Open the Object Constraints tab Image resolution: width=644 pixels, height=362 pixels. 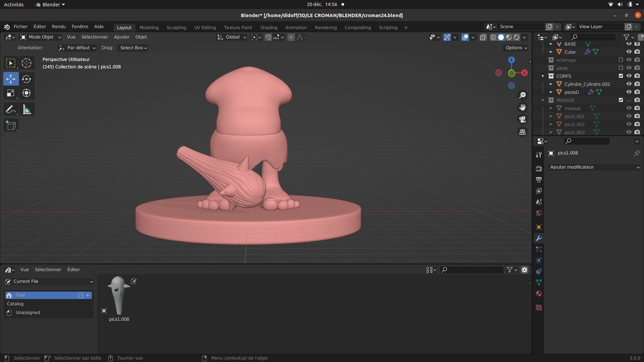coord(539,271)
